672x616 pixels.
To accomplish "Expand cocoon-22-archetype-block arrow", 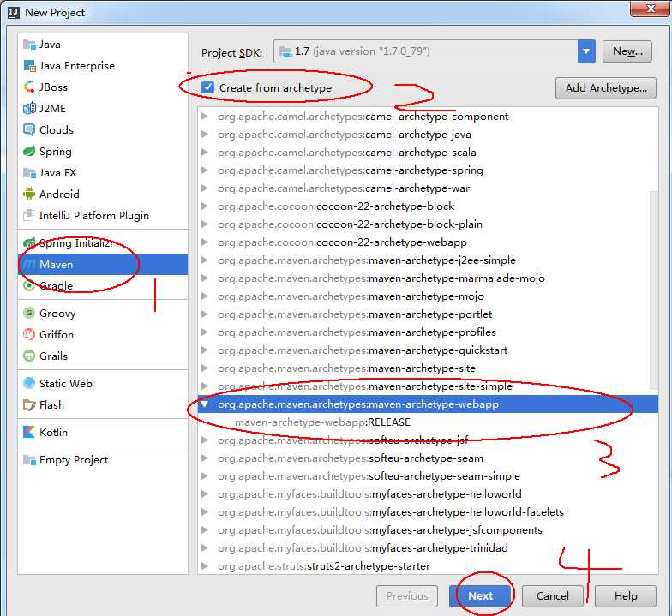I will tap(205, 206).
